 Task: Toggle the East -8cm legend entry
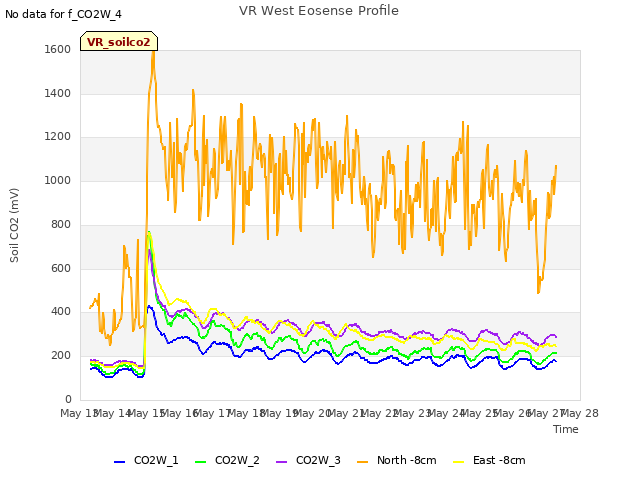coord(489,460)
